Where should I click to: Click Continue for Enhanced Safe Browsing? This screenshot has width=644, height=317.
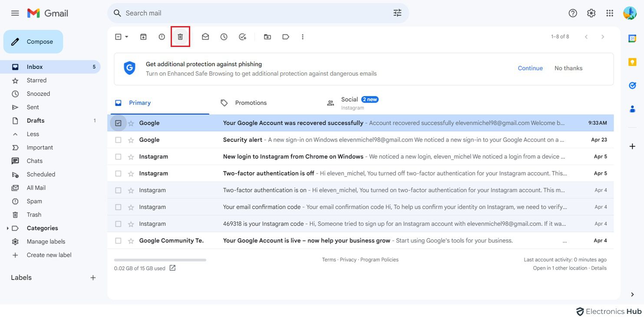point(530,68)
